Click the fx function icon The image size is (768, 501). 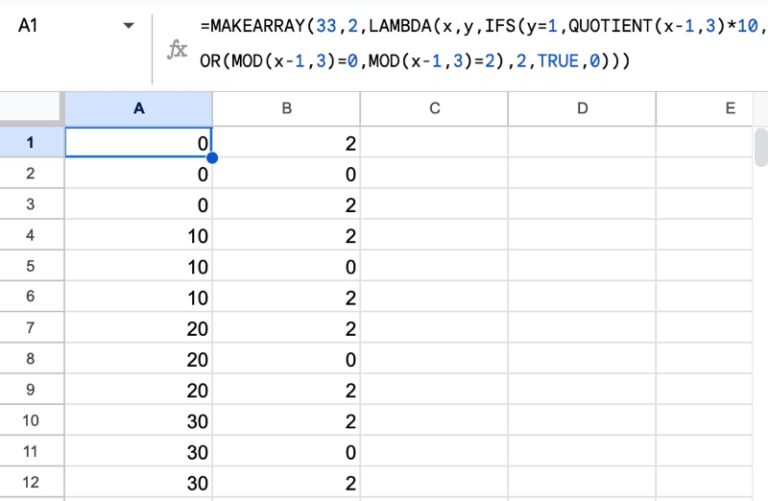(177, 49)
